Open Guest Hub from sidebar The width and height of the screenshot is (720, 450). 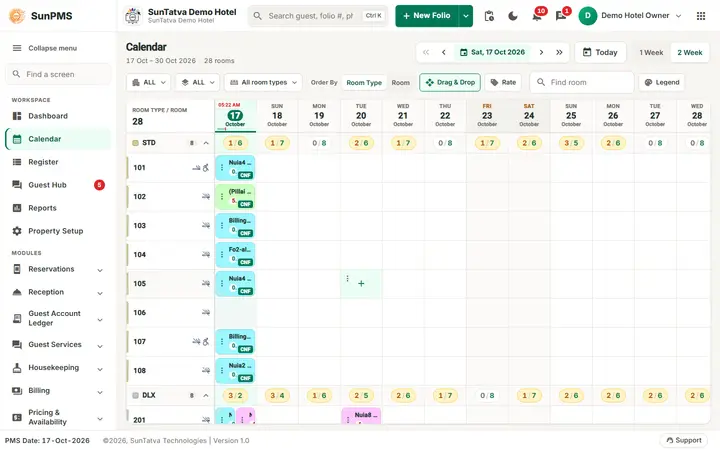pos(57,185)
